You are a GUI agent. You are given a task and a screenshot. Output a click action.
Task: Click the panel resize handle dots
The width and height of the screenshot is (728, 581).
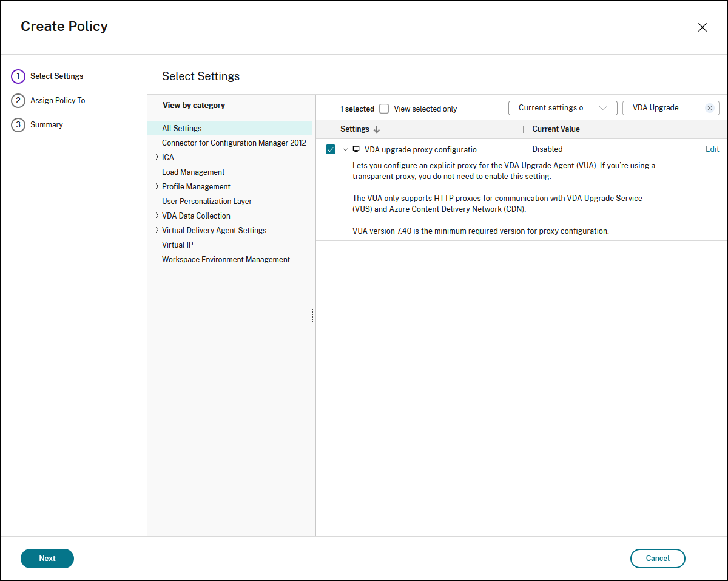click(x=312, y=316)
